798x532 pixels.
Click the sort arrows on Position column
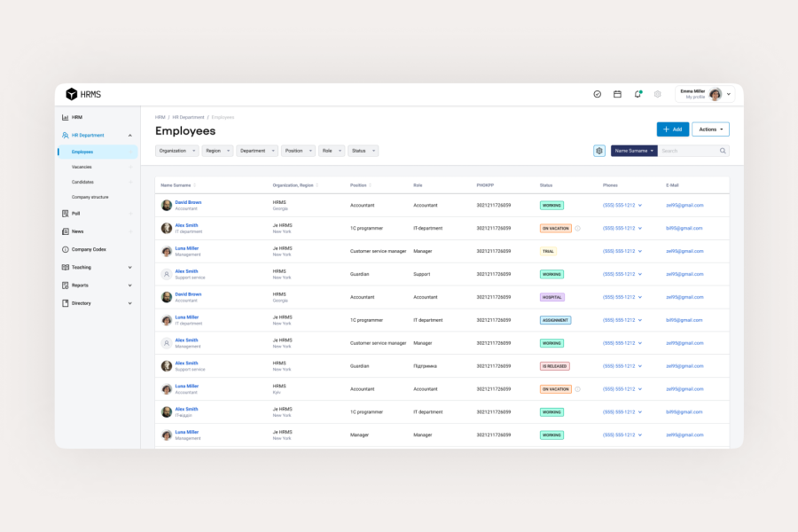point(371,185)
